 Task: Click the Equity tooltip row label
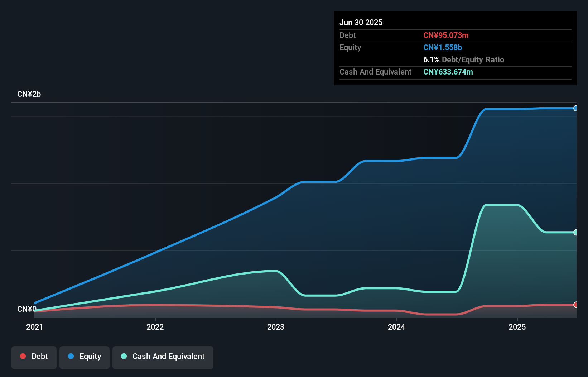click(x=350, y=47)
